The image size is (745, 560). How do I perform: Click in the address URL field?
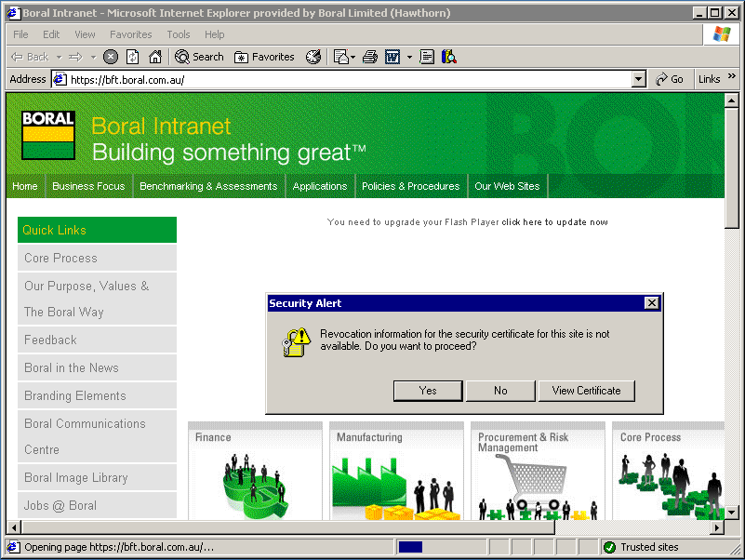click(344, 79)
